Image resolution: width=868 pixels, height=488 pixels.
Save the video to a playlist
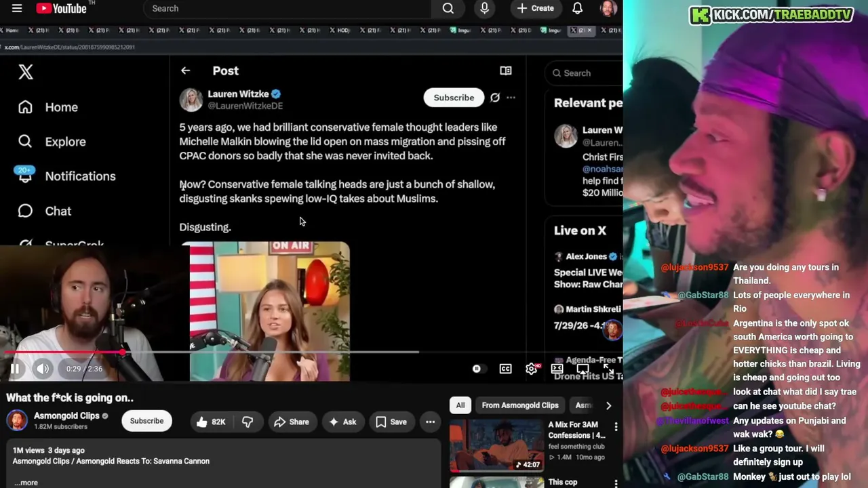(391, 422)
